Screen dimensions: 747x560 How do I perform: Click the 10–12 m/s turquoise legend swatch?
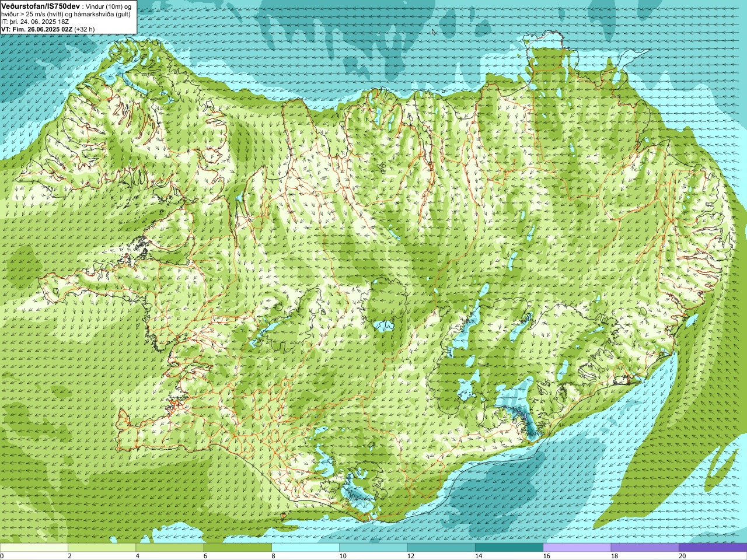tap(373, 548)
